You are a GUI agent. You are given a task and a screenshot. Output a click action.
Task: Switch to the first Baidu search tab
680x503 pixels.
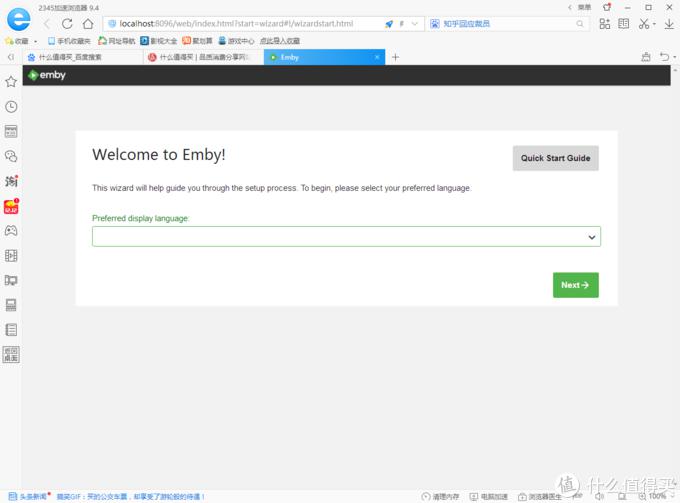coord(82,57)
